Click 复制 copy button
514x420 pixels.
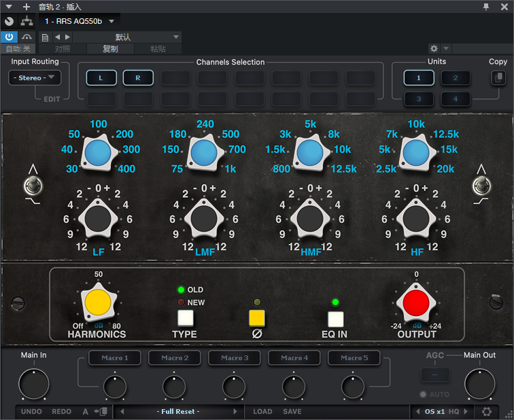point(110,49)
